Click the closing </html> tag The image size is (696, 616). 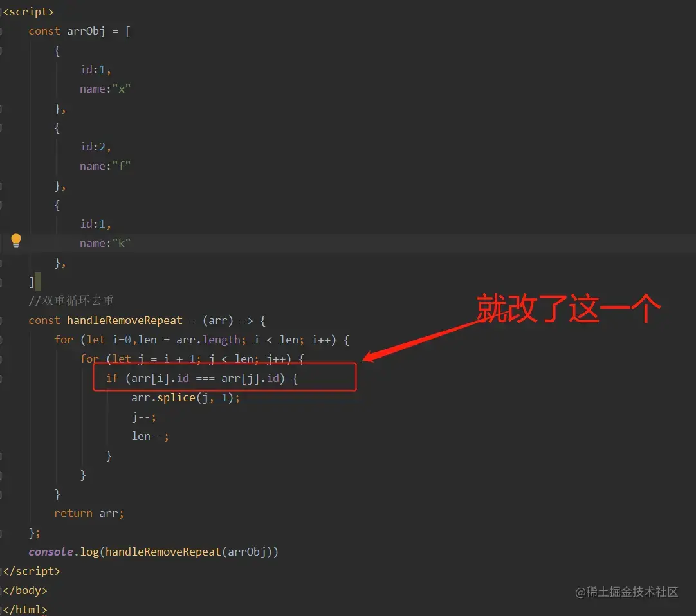(x=25, y=610)
